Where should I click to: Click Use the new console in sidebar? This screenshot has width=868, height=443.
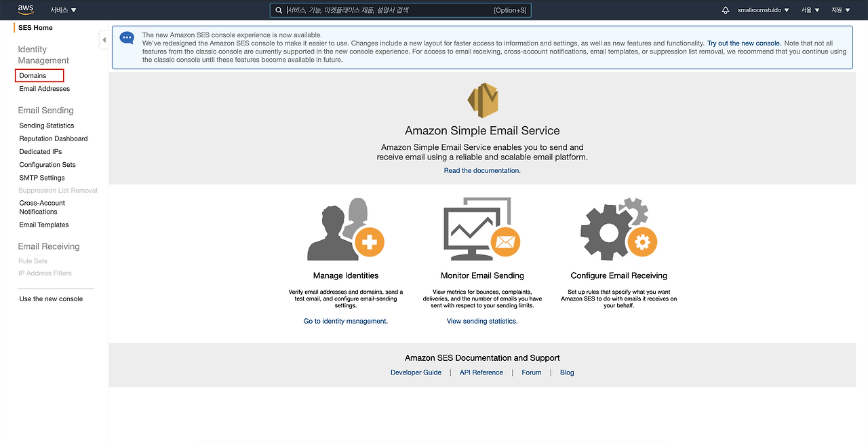pos(51,298)
